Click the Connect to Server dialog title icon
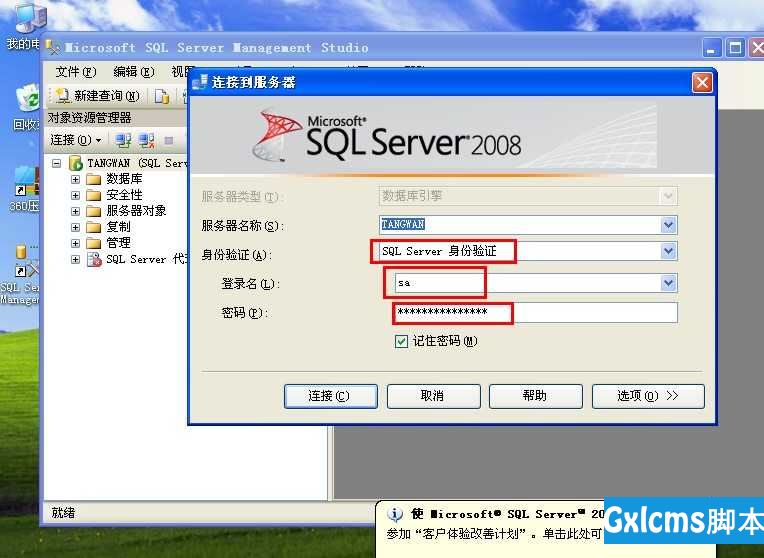Screen dimensions: 764x558 tap(200, 82)
